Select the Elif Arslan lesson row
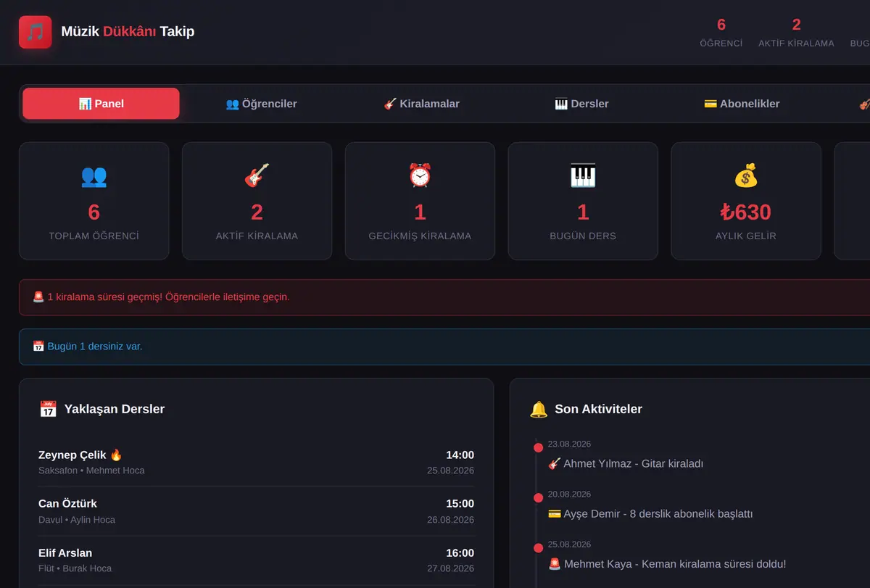Viewport: 870px width, 588px height. [256, 560]
